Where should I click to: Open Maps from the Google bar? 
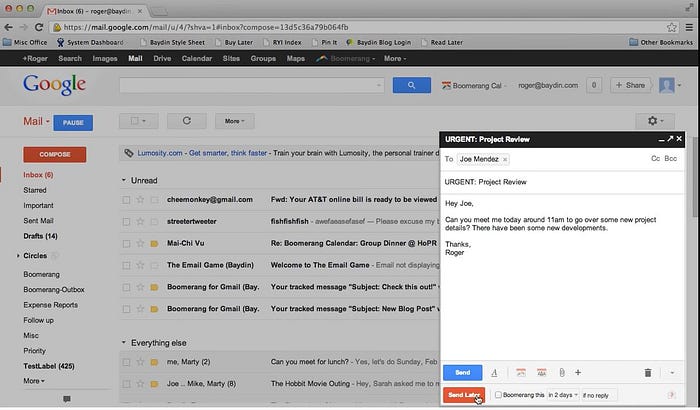pos(296,59)
